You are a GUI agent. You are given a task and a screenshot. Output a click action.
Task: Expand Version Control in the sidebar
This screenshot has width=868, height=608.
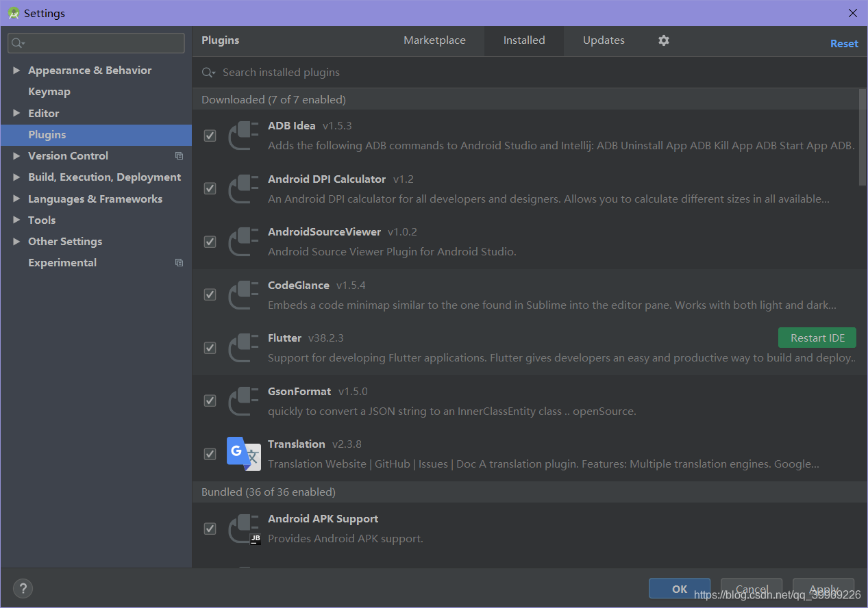pos(16,155)
